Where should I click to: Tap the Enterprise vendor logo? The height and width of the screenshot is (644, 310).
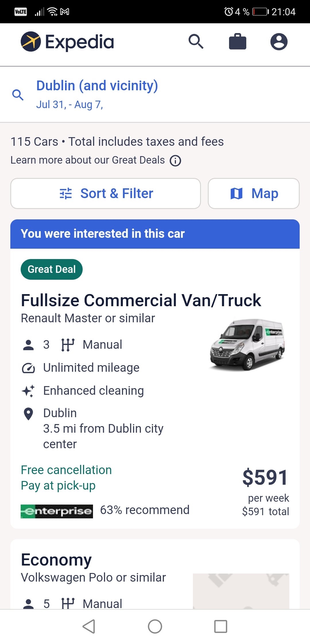tap(57, 511)
